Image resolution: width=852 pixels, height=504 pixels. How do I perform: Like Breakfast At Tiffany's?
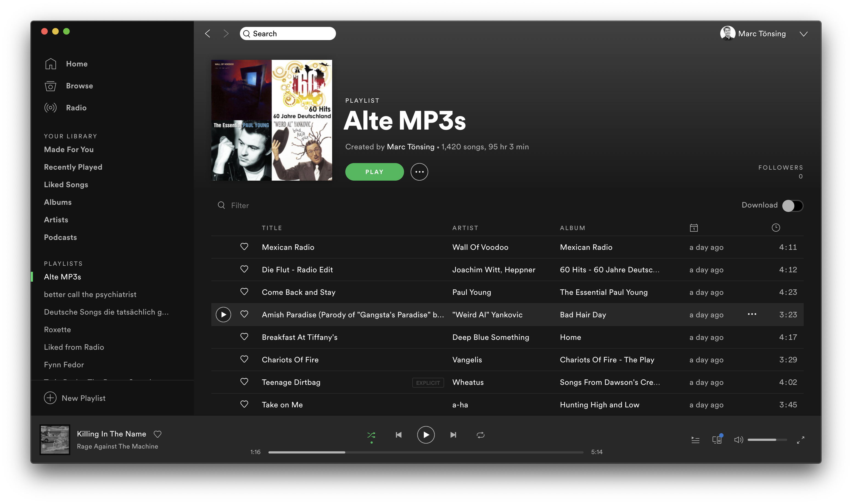tap(244, 337)
